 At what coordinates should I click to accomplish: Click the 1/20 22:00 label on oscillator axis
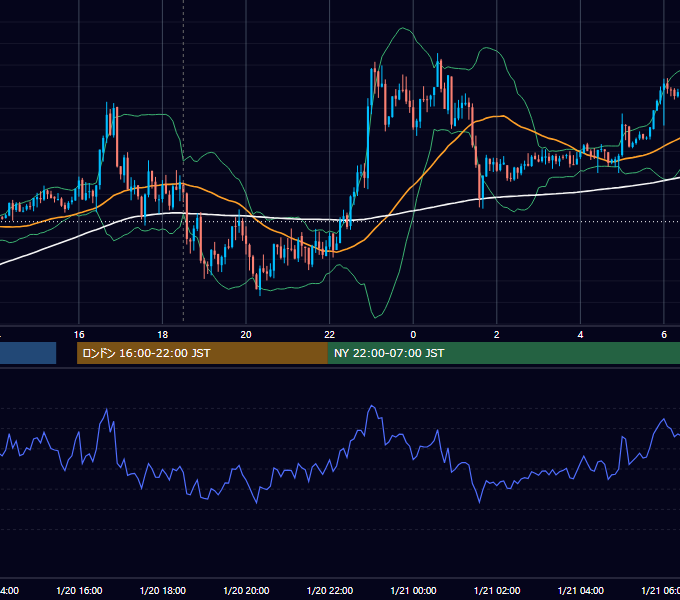point(330,590)
